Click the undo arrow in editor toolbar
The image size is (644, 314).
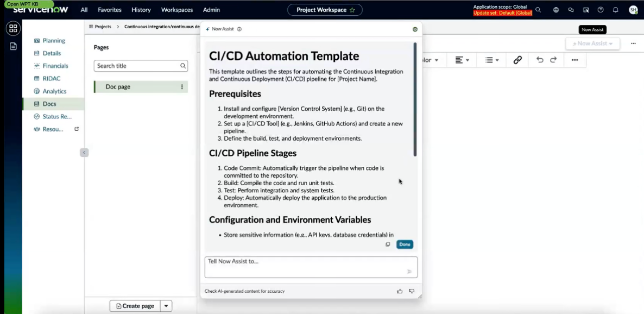tap(540, 60)
